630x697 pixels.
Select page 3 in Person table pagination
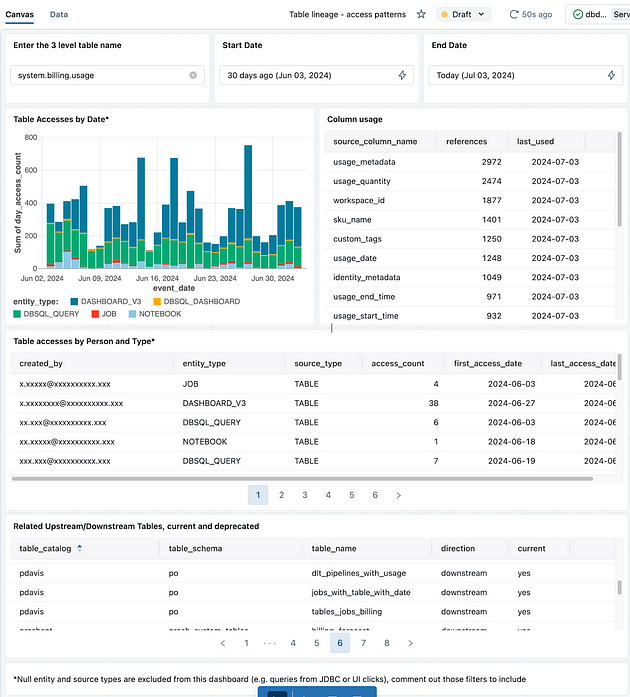tap(305, 495)
